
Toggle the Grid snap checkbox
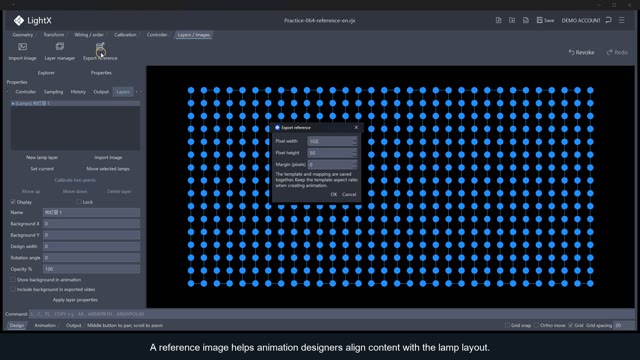click(507, 325)
